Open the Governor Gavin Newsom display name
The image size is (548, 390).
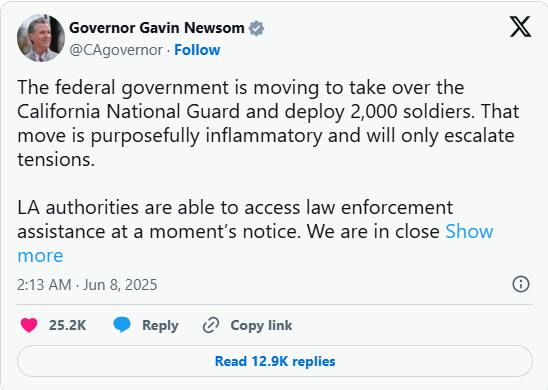[157, 28]
